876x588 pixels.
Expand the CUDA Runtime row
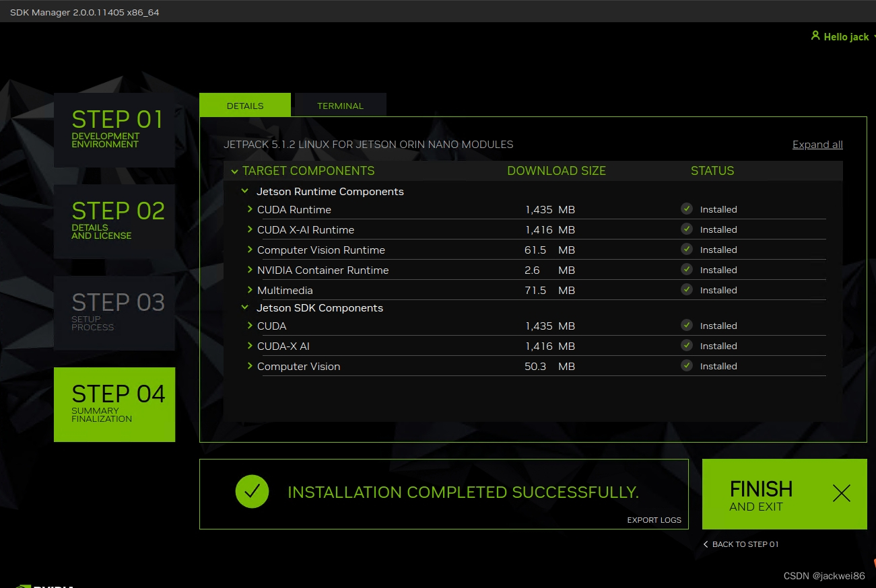(250, 209)
